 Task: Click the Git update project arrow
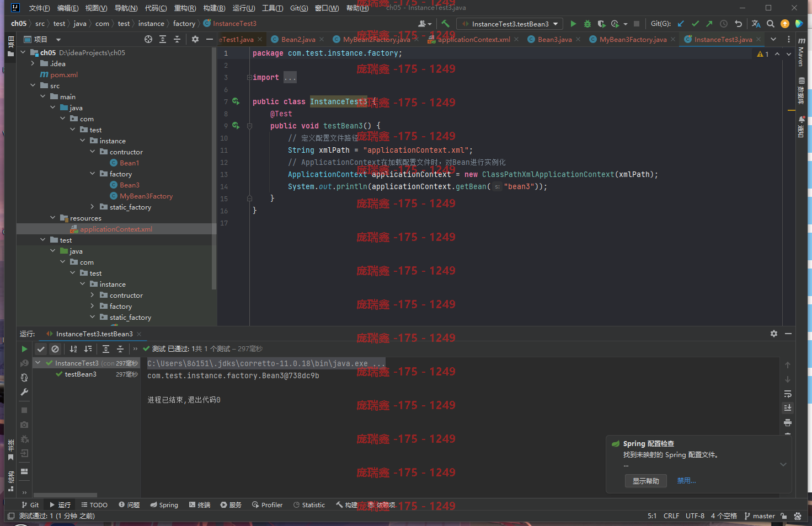pos(681,24)
